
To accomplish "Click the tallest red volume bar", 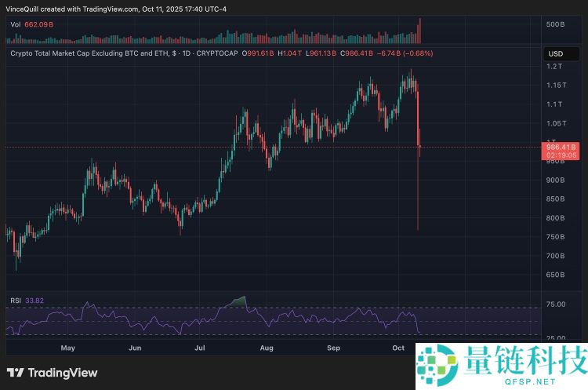I will [x=420, y=31].
